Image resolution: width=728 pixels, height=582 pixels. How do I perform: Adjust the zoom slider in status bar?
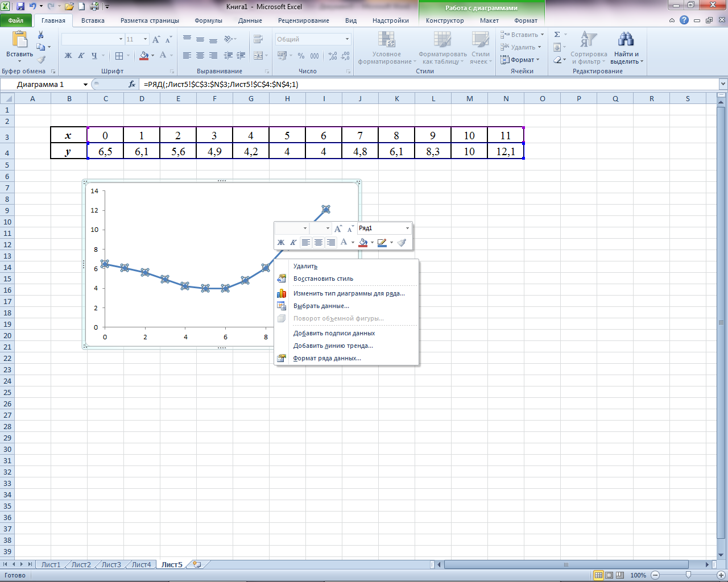point(689,575)
